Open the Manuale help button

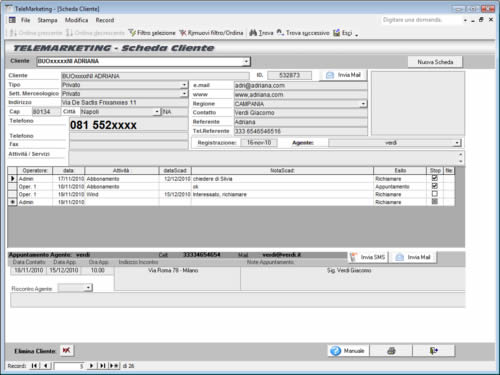tap(348, 351)
